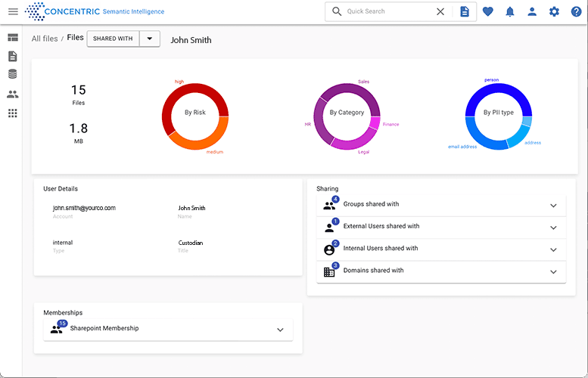Open the user account profile icon
Screen dimensions: 588x378
point(532,11)
